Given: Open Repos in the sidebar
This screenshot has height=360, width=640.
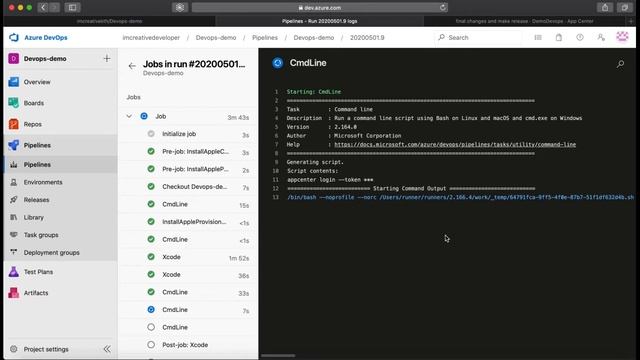Looking at the screenshot, I should [33, 124].
